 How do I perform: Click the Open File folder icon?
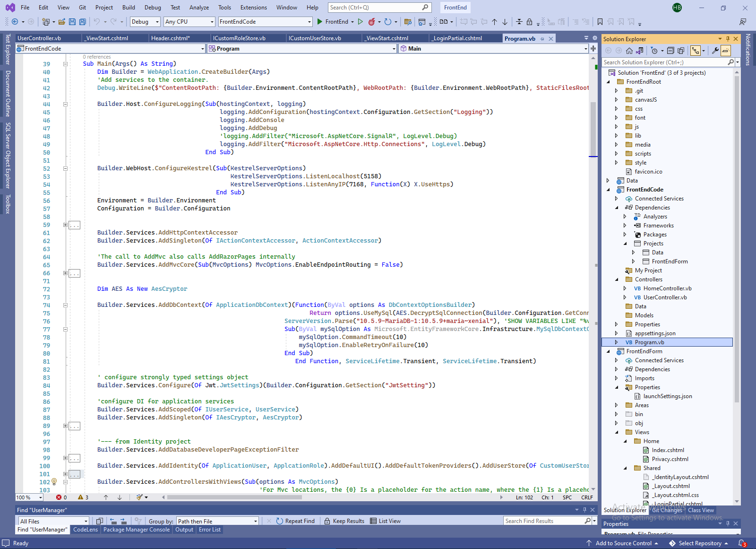pyautogui.click(x=62, y=22)
